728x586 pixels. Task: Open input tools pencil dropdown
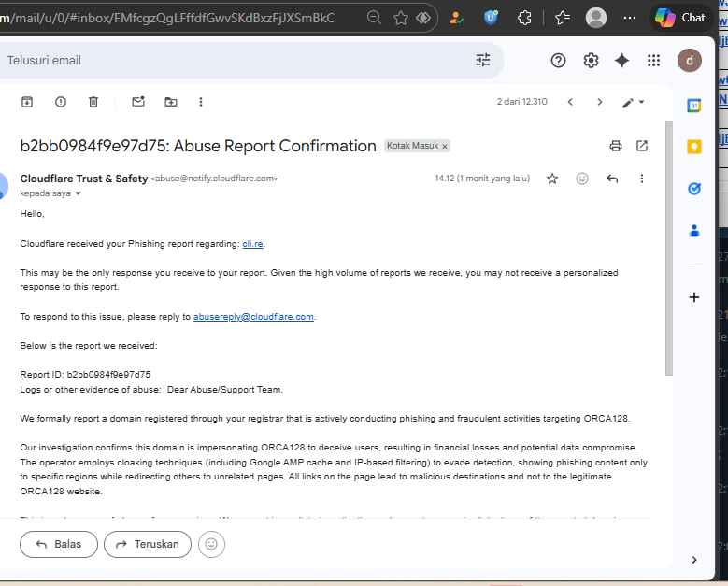point(634,102)
